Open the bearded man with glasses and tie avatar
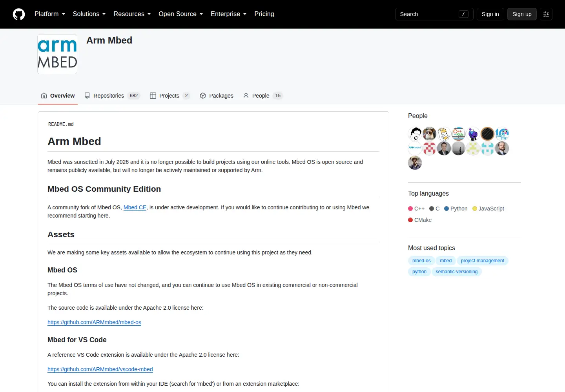565x392 pixels. (x=502, y=148)
